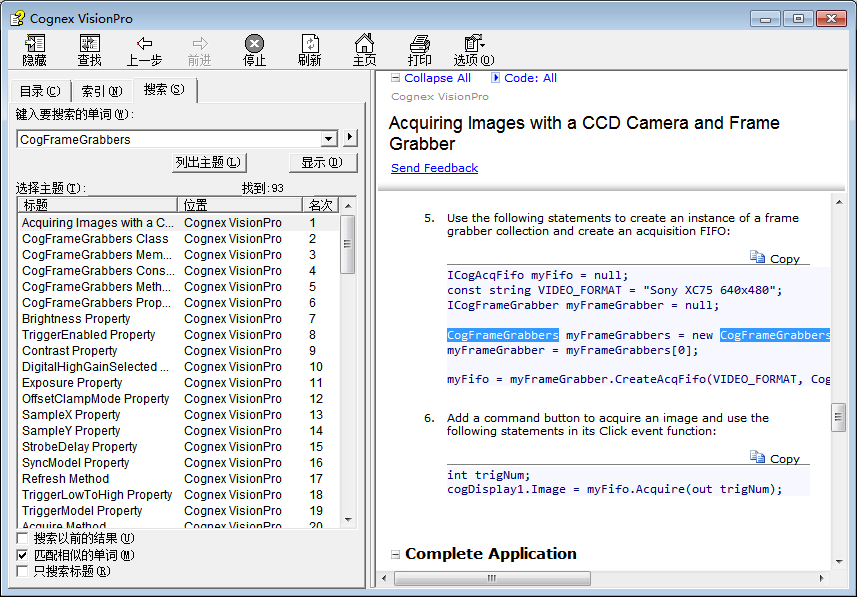857x597 pixels.
Task: Print topic with 打印 icon
Action: [x=419, y=50]
